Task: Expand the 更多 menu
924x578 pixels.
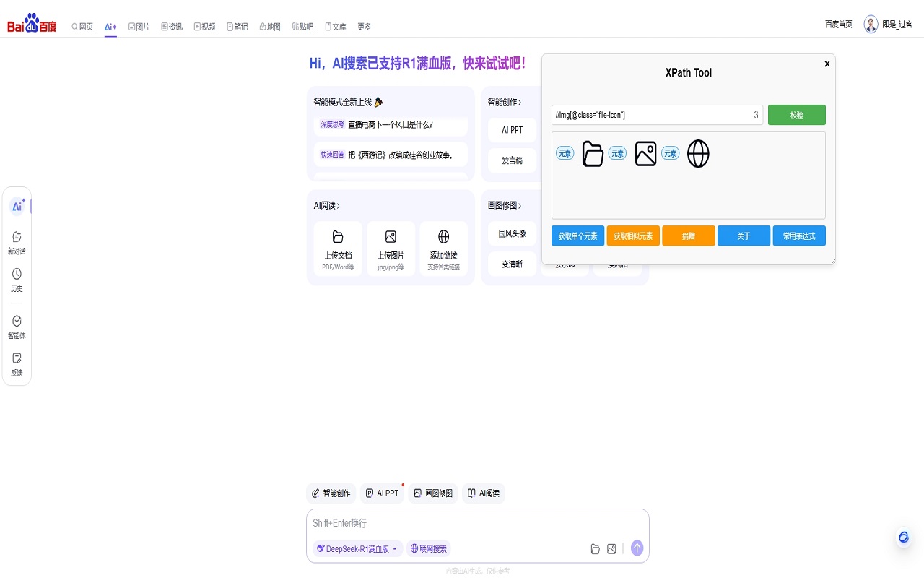Action: click(365, 27)
